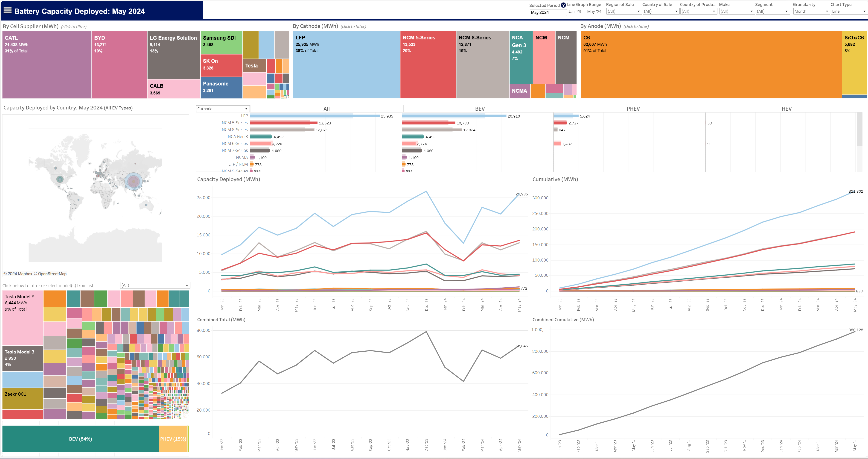The height and width of the screenshot is (459, 868).
Task: Select the Tesla Model 3 tile
Action: pyautogui.click(x=23, y=358)
